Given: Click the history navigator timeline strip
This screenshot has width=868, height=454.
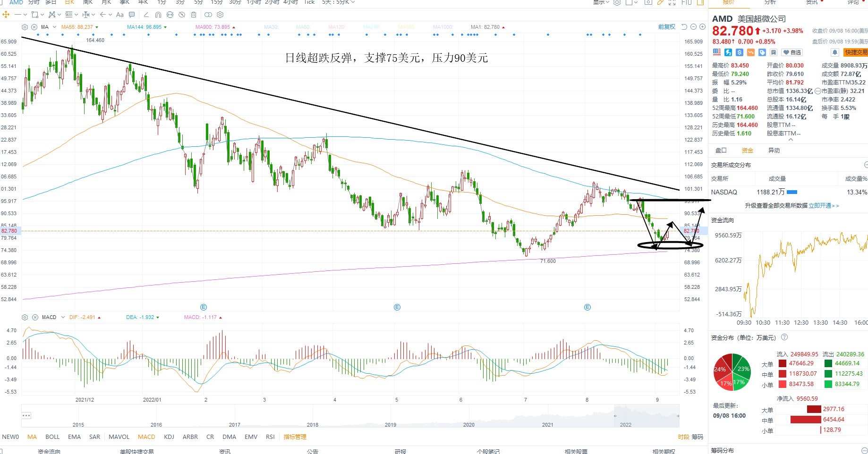Looking at the screenshot, I should click(350, 416).
